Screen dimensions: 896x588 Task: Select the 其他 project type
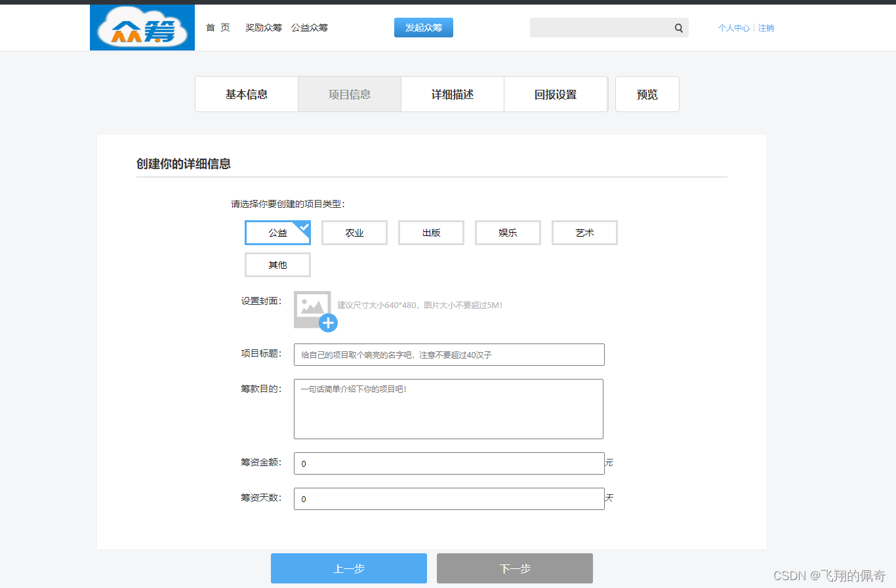[x=277, y=265]
